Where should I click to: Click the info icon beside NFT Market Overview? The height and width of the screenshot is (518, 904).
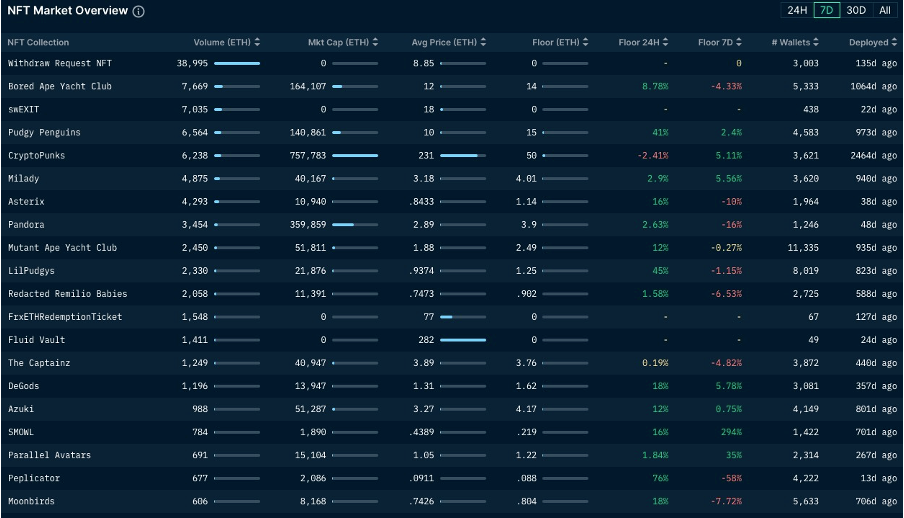139,12
